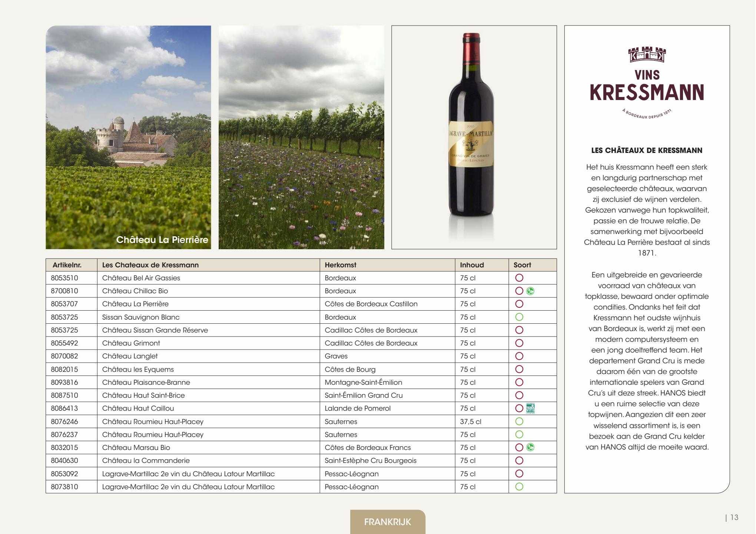Viewport: 756px width, 534px height.
Task: Click the red circle in Château Marsau Bio row
Action: click(519, 447)
